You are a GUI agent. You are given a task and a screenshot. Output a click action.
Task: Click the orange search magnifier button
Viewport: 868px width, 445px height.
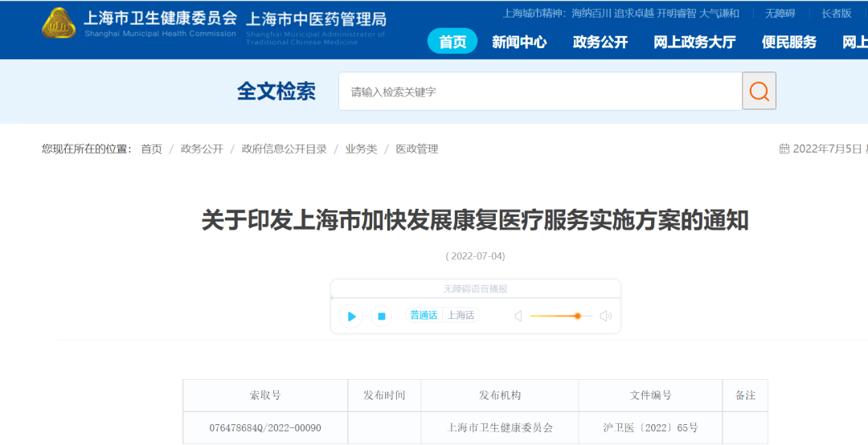coord(759,92)
